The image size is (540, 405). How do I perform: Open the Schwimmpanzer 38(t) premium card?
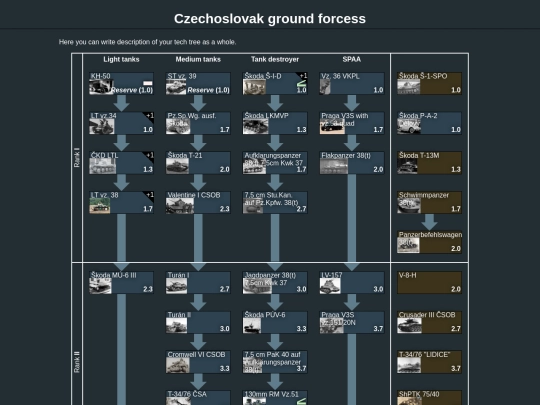pos(429,202)
